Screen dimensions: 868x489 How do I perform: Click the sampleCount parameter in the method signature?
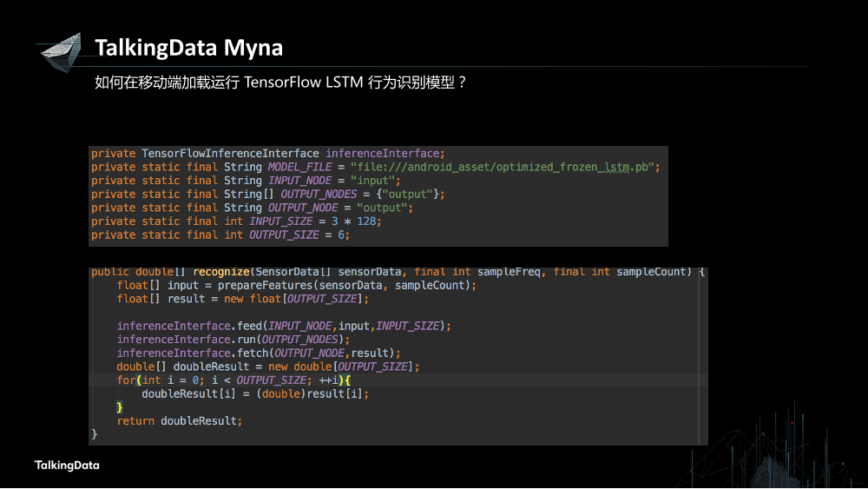(x=651, y=272)
